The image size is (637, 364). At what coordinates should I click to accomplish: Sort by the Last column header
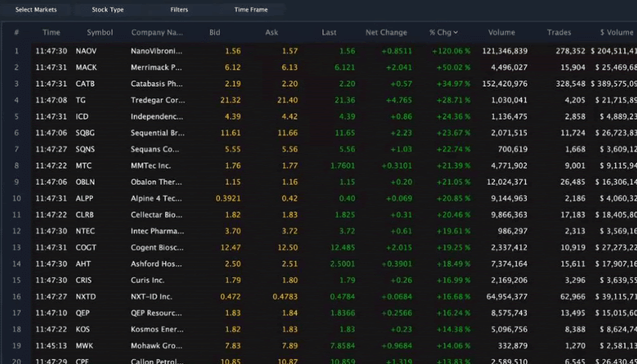click(x=329, y=32)
